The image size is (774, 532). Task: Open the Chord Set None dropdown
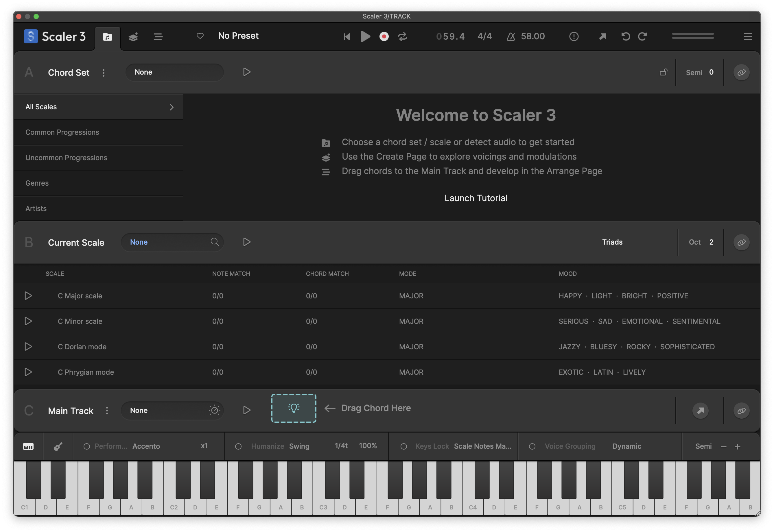(174, 72)
